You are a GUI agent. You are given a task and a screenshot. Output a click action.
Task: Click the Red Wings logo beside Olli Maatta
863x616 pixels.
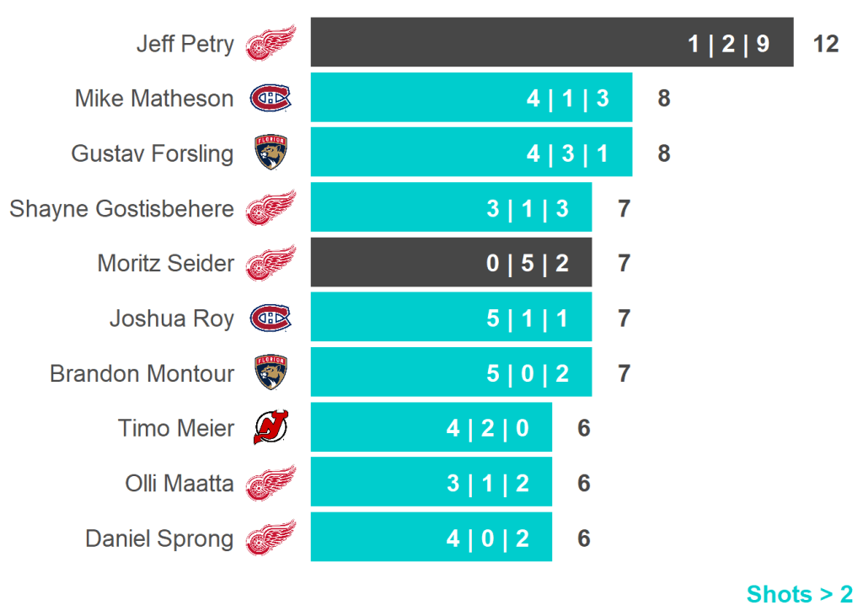click(x=271, y=483)
